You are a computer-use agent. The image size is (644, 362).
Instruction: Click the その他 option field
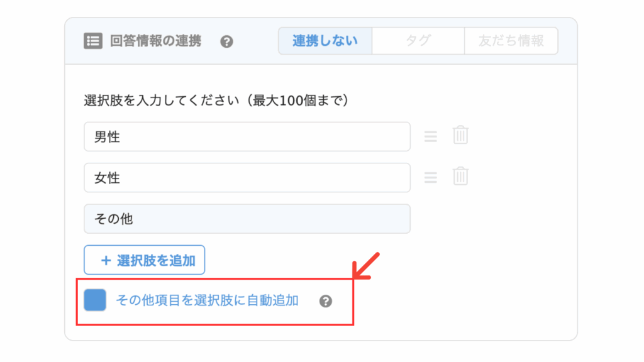tap(247, 219)
